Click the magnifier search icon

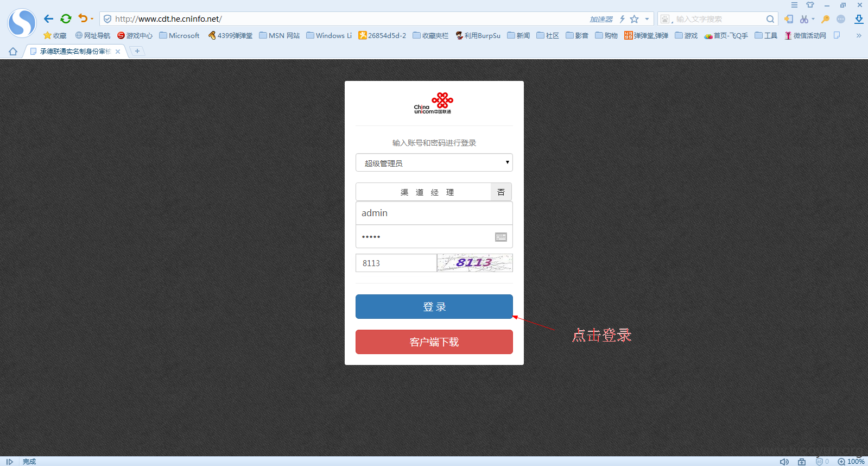(x=770, y=19)
